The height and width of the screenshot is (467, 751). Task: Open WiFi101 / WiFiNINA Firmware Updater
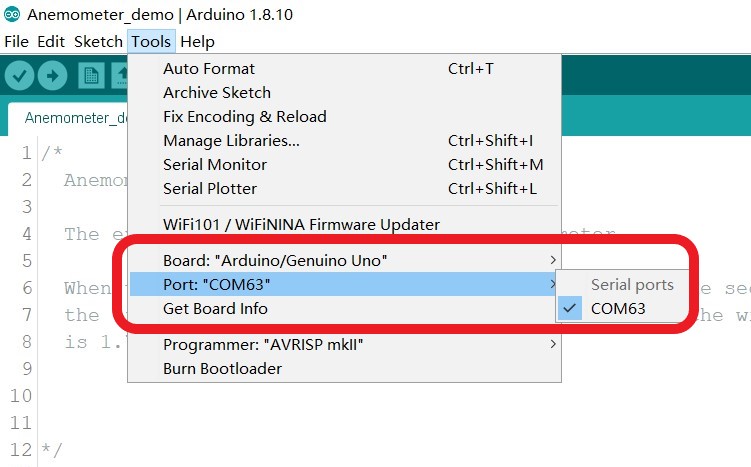(x=344, y=224)
